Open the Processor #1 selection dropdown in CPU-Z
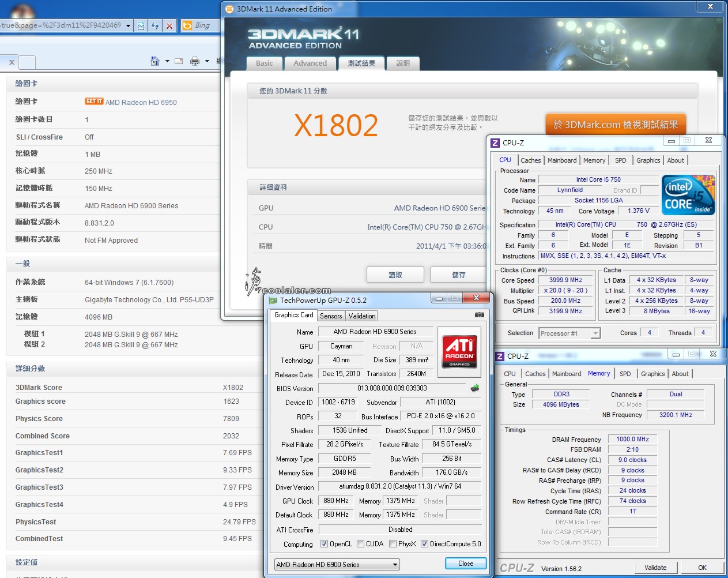Image resolution: width=728 pixels, height=578 pixels. [x=569, y=333]
